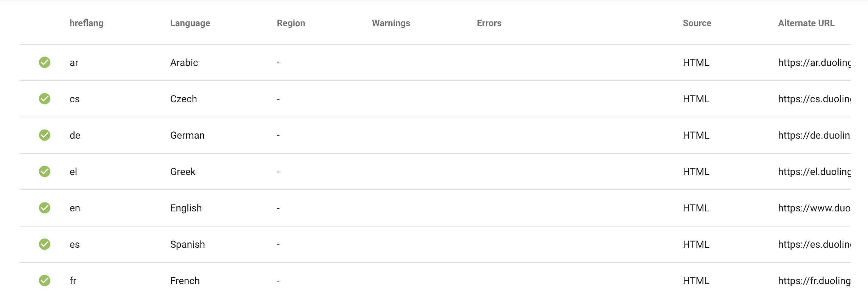This screenshot has height=297, width=868.
Task: Click the Warnings column header
Action: tap(391, 23)
